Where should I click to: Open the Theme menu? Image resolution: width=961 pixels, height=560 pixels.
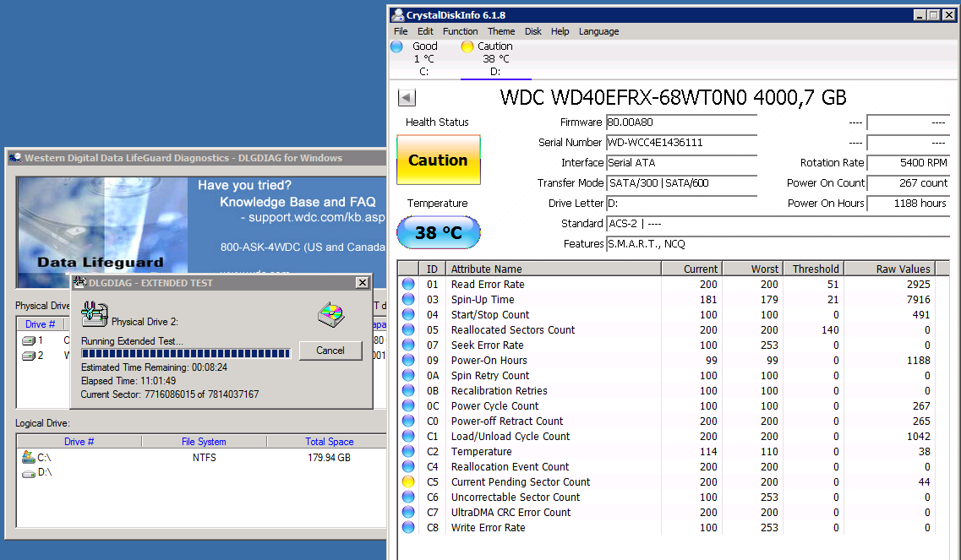(x=501, y=31)
